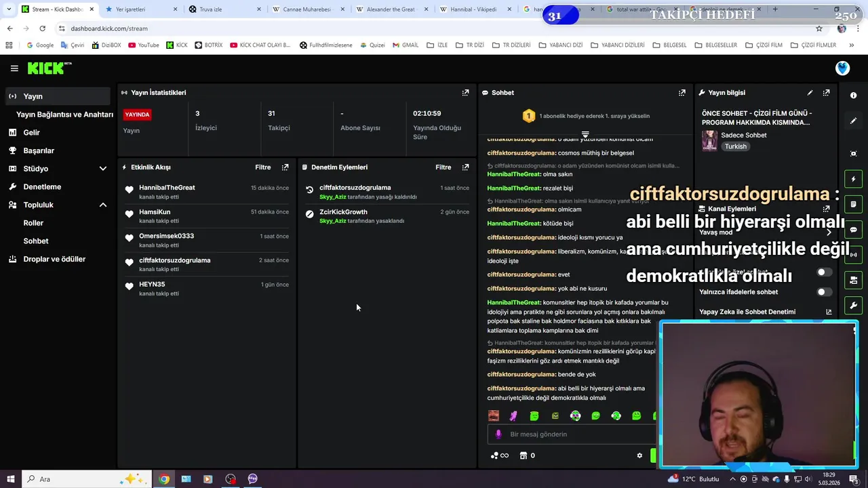Click the Turkish language tag in Yayın bilgisi
The height and width of the screenshot is (488, 868).
(735, 146)
